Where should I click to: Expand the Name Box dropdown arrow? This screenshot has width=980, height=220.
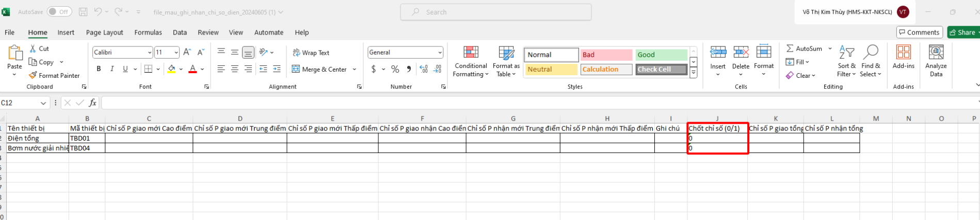coord(43,103)
